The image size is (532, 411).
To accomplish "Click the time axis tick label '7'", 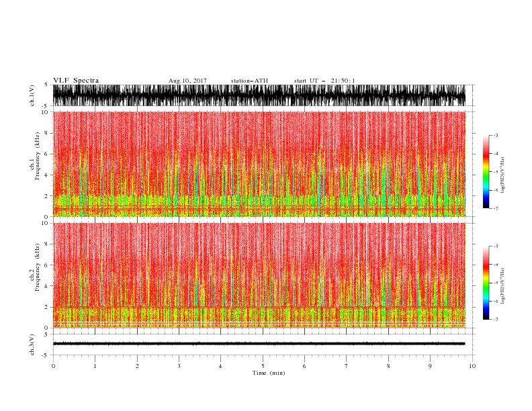I will pyautogui.click(x=347, y=366).
